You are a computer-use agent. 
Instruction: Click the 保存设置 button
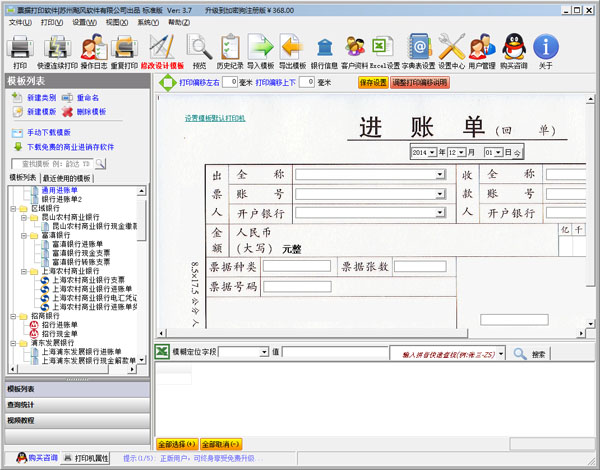pos(372,83)
